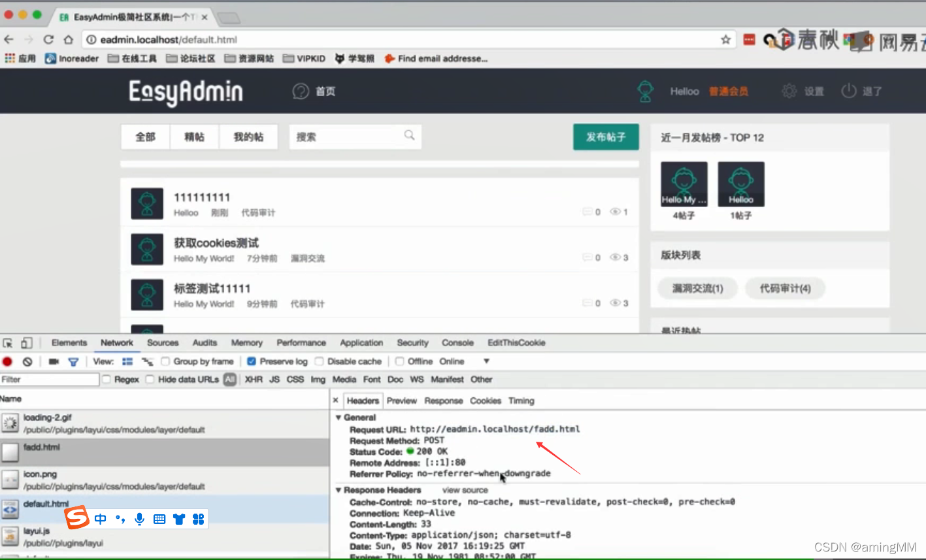Screen dimensions: 926x560
Task: Select the DevTools inspect element icon
Action: [8, 343]
